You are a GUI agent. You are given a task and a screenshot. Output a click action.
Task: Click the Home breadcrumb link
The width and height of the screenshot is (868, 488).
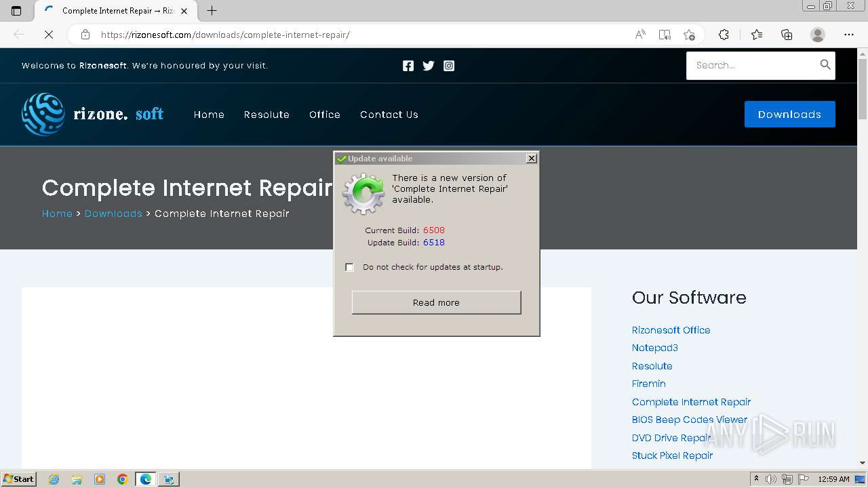[x=57, y=213]
